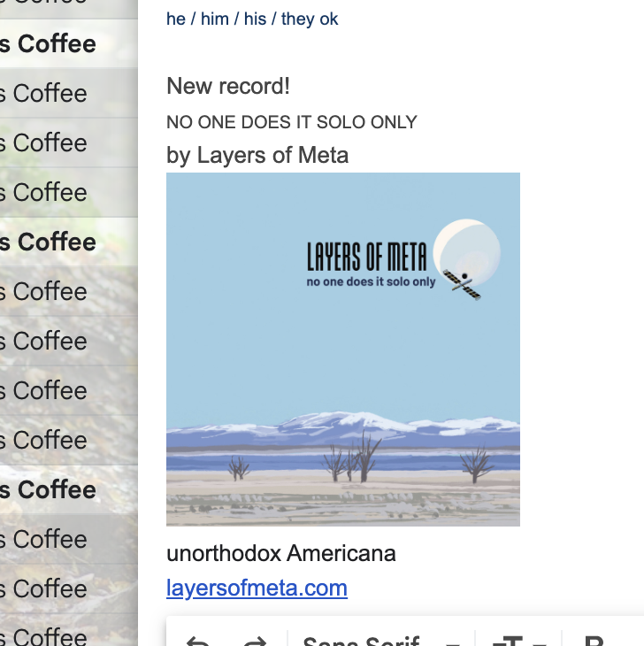Open Coffee email just above middle bold one
Viewport: 644px width, 646px height.
click(69, 192)
